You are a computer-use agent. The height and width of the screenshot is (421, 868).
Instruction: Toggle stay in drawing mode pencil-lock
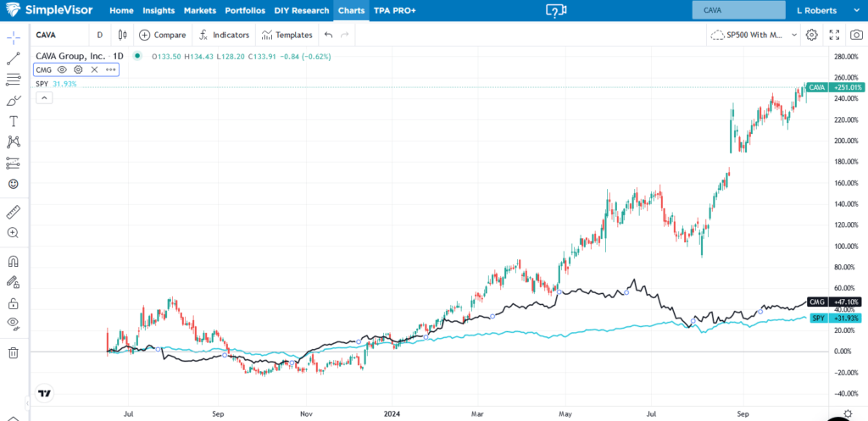[x=14, y=282]
